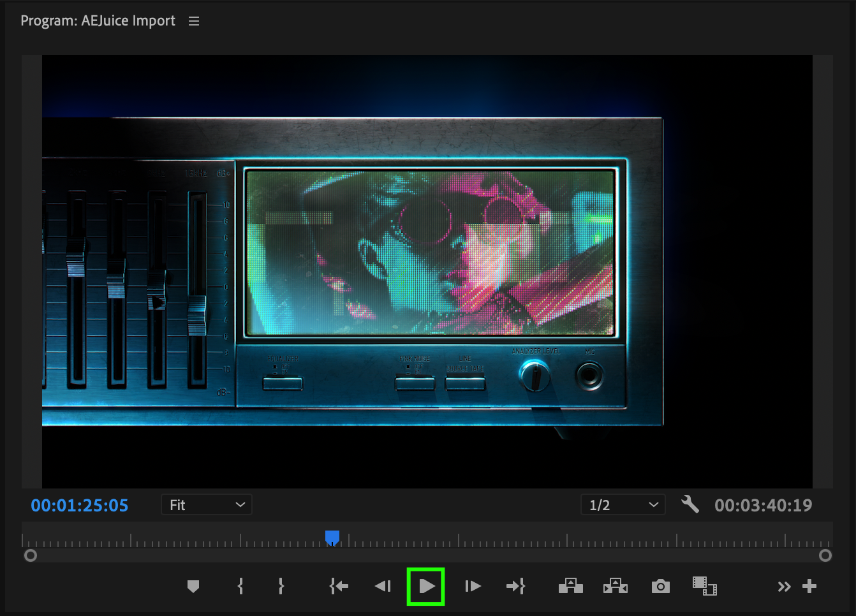Export frame with the camera icon

click(660, 586)
